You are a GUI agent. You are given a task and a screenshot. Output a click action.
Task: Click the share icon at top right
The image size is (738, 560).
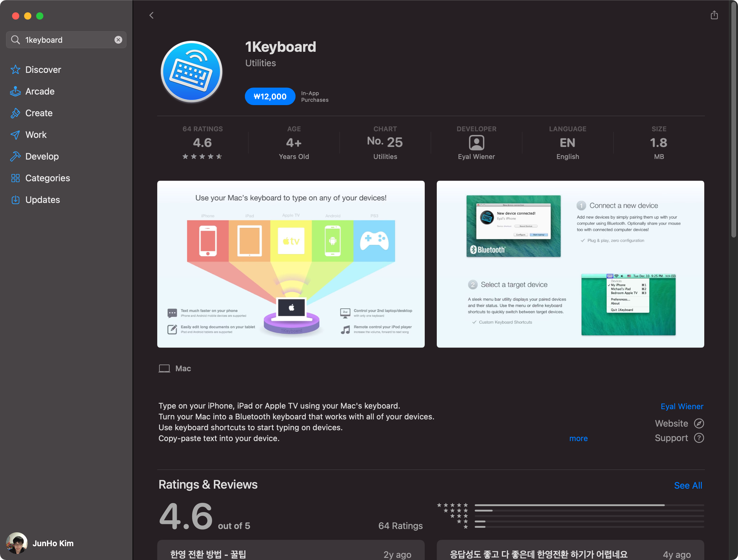tap(714, 15)
